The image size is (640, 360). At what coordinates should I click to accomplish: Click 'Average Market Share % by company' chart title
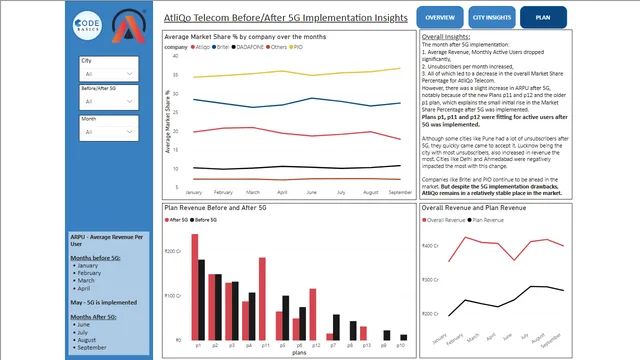tap(245, 37)
